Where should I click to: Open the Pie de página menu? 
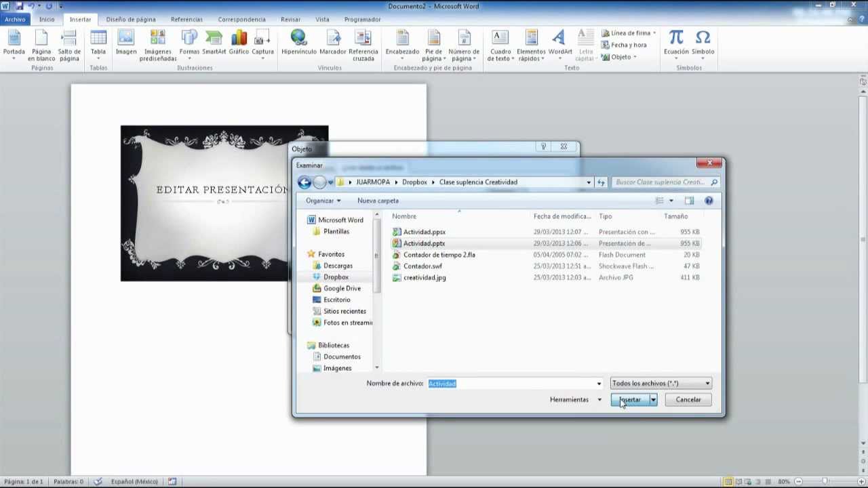coord(433,45)
